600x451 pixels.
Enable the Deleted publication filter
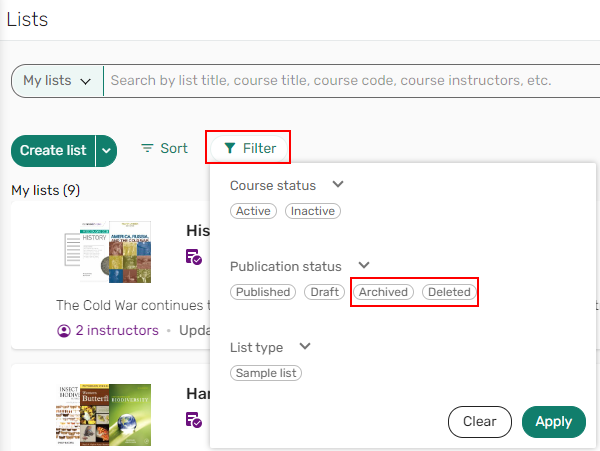(x=448, y=292)
